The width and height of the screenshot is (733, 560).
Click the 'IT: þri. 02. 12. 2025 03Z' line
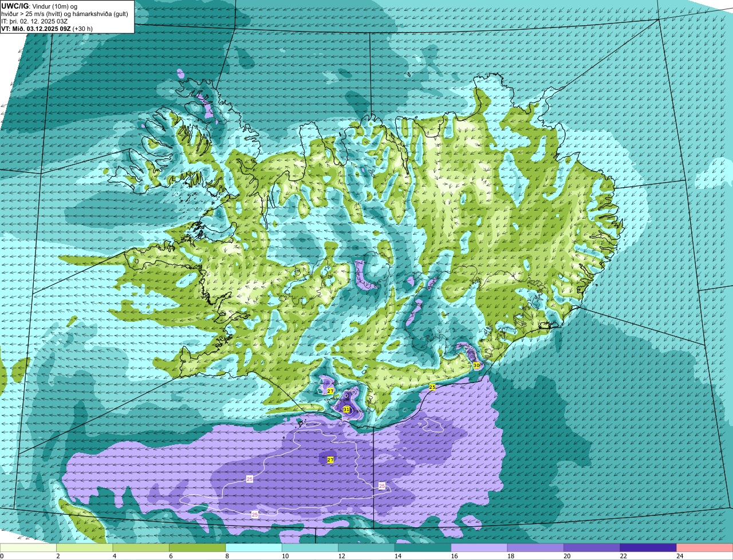(36, 21)
